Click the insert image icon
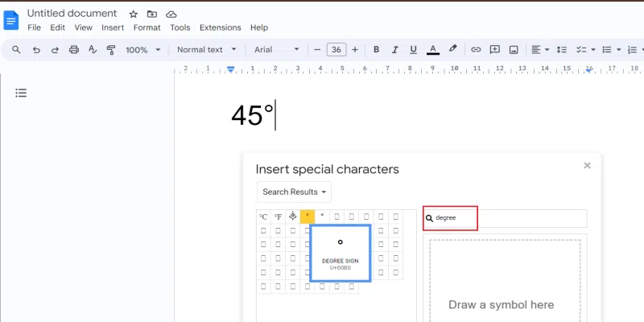The height and width of the screenshot is (322, 644). point(514,50)
